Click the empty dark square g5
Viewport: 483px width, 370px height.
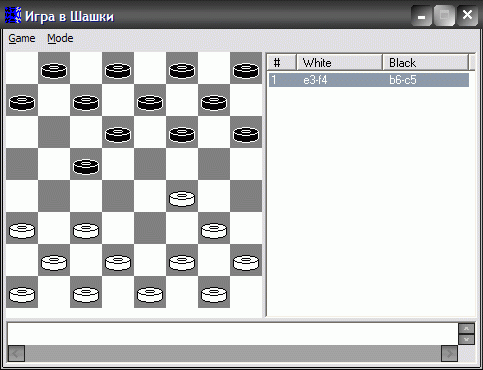pyautogui.click(x=214, y=164)
